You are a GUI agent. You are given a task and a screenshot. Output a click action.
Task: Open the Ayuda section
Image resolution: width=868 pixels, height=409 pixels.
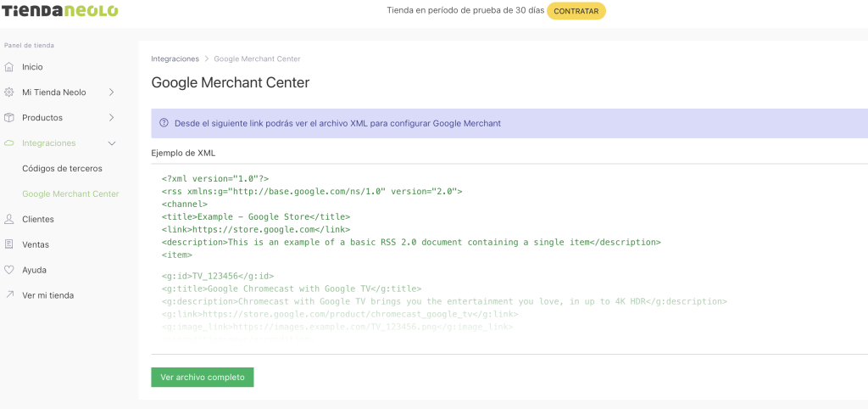click(x=34, y=270)
